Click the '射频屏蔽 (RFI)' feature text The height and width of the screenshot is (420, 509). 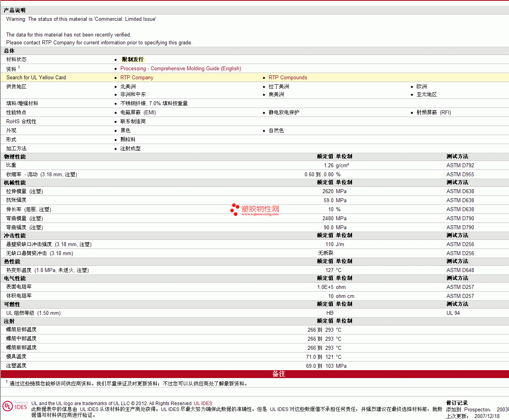pyautogui.click(x=434, y=112)
